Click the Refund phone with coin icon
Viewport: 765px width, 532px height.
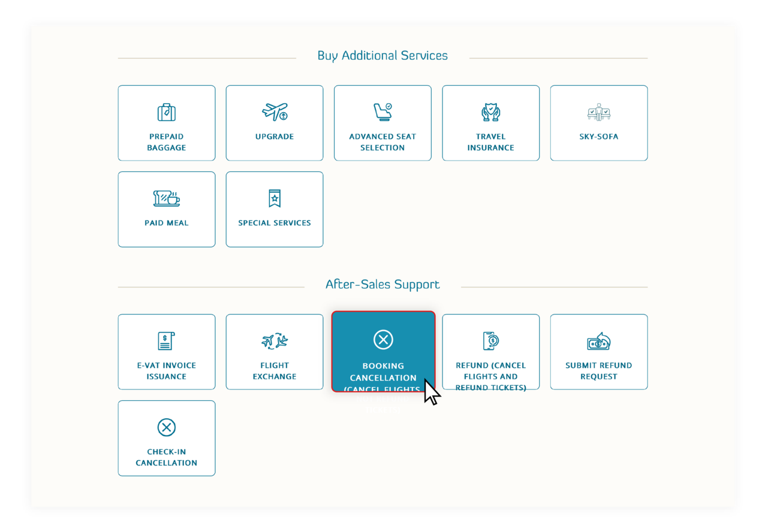[490, 341]
